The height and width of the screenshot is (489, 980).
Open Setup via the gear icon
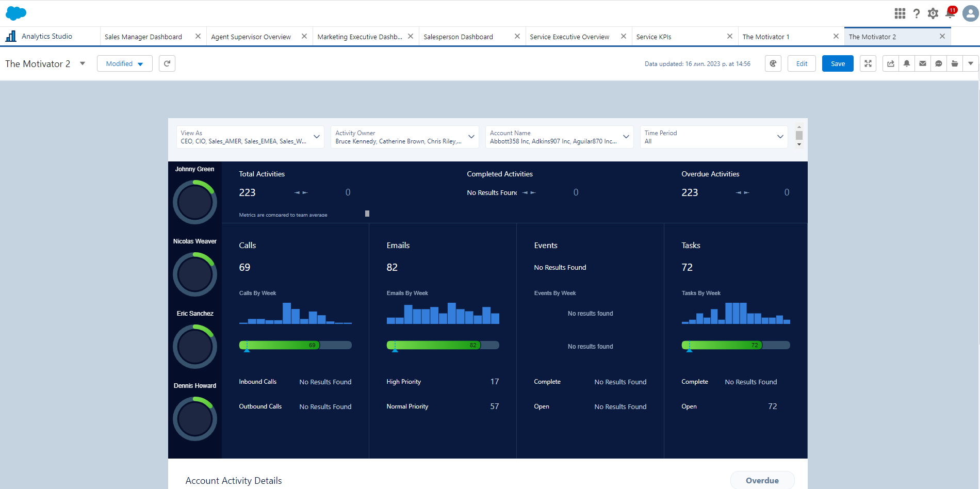coord(933,13)
